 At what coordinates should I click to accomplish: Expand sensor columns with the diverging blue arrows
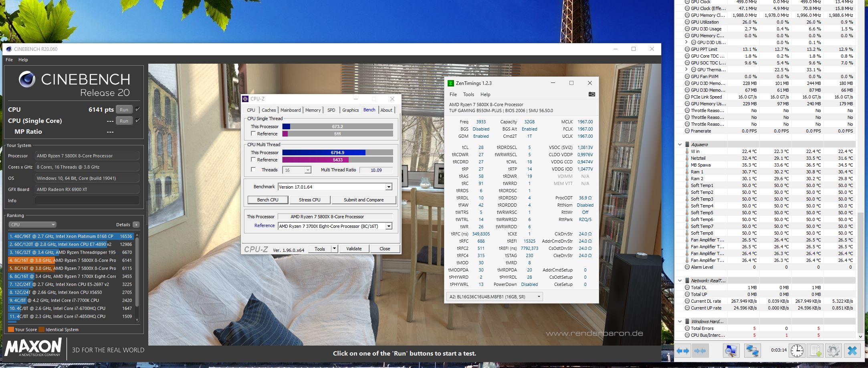(x=683, y=351)
